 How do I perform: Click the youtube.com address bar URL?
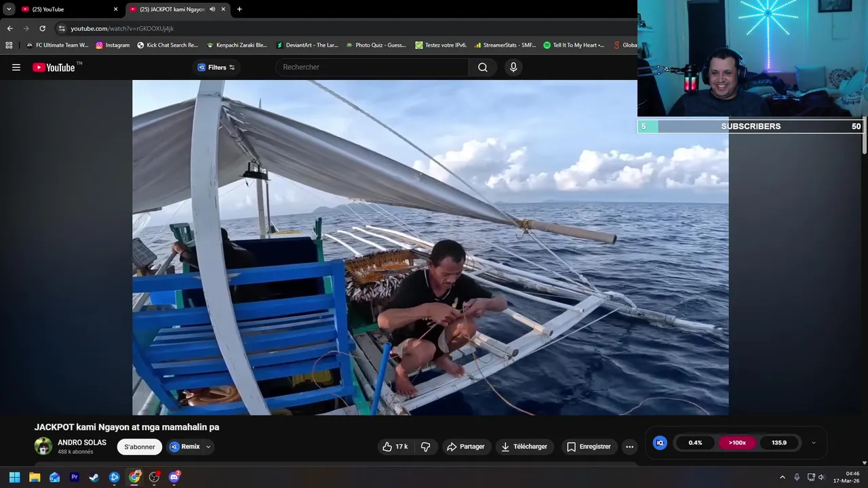click(x=122, y=28)
